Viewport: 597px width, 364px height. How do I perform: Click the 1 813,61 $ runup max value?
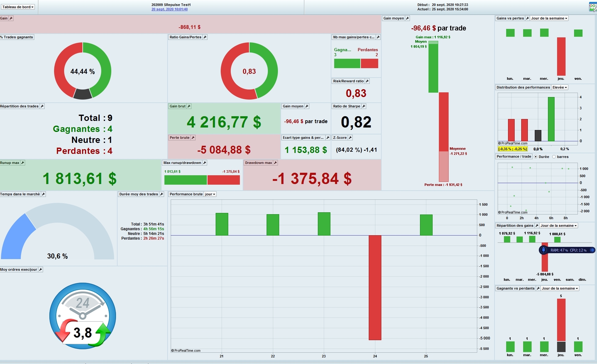80,179
